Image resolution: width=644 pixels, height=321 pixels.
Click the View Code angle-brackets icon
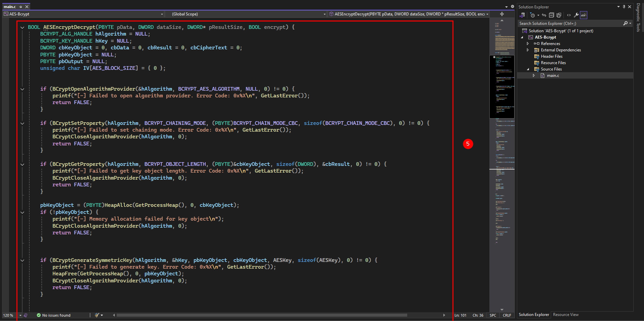[569, 15]
